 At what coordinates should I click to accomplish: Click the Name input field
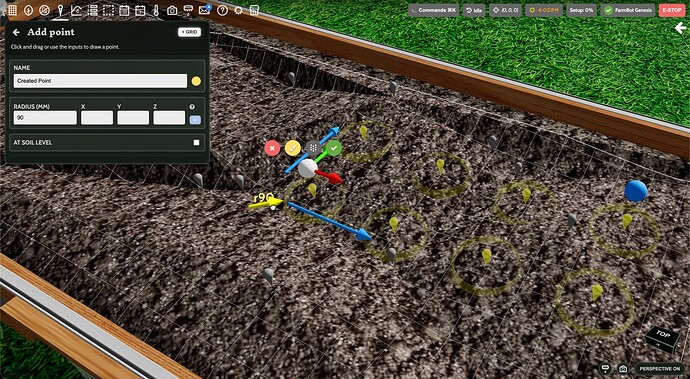[100, 81]
